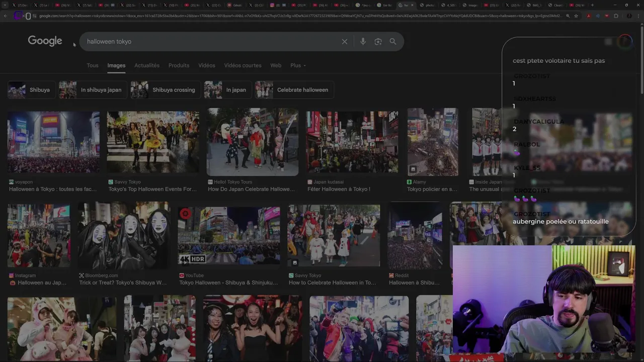The height and width of the screenshot is (362, 644).
Task: Click the zoom magnifier icon in address bar
Action: point(568,16)
